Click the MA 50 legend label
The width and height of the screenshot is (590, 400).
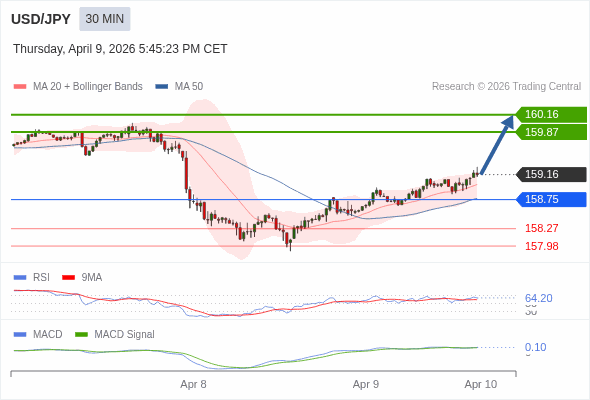189,87
